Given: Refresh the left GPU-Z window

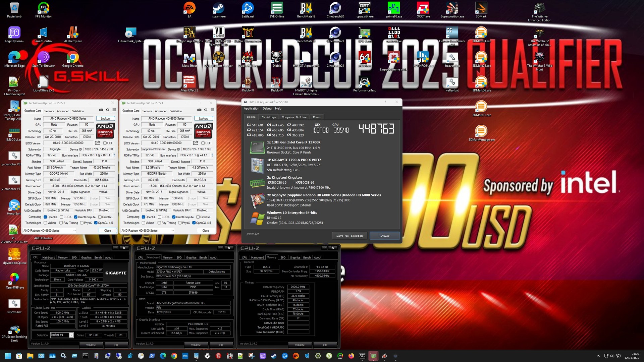Looking at the screenshot, I should [x=108, y=110].
